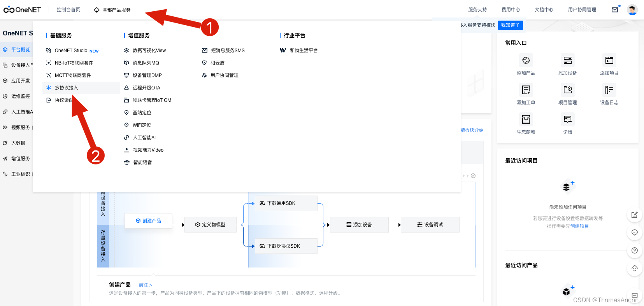Viewport: 644px width, 306px height.
Task: Open 设备接入 in the left sidebar
Action: [17, 65]
